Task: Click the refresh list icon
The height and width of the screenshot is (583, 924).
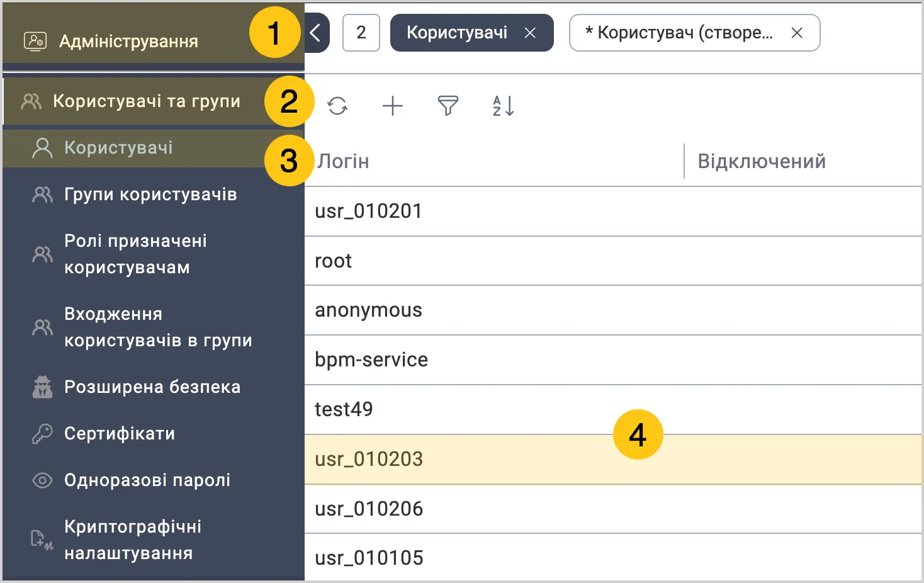Action: click(337, 106)
